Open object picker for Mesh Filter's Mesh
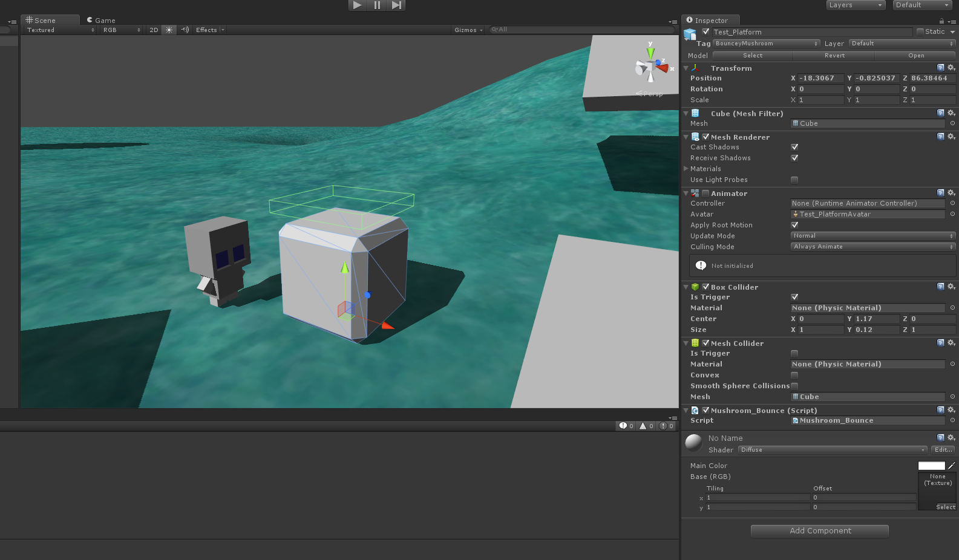Image resolution: width=959 pixels, height=560 pixels. [952, 123]
